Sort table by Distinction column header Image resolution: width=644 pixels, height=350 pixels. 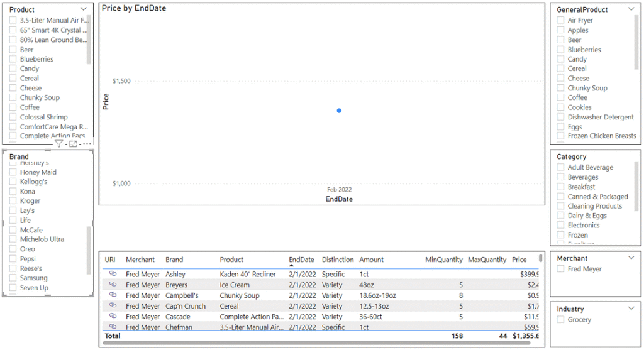click(x=338, y=260)
